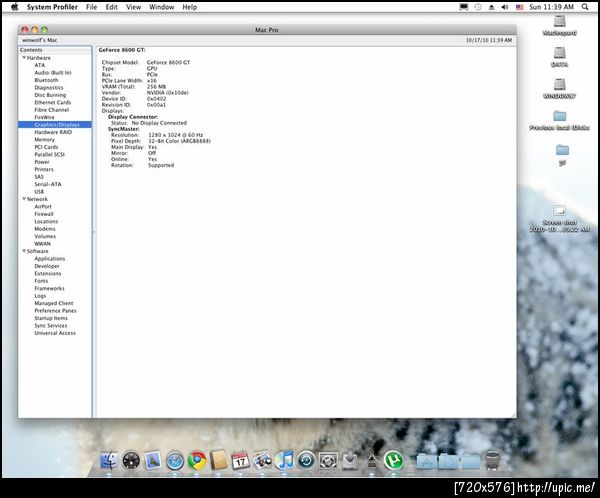Open the System Profiler menu
This screenshot has height=498, width=600.
52,7
